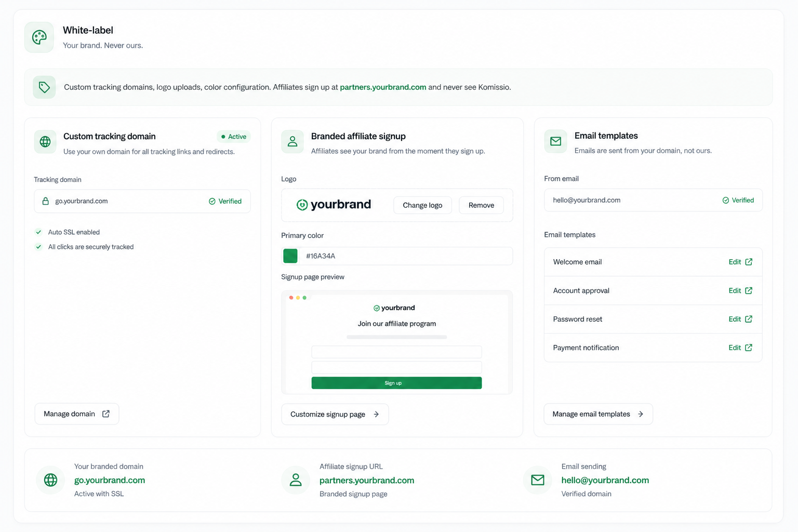This screenshot has height=532, width=798.
Task: Click small logo icon in signup preview
Action: pyautogui.click(x=377, y=308)
